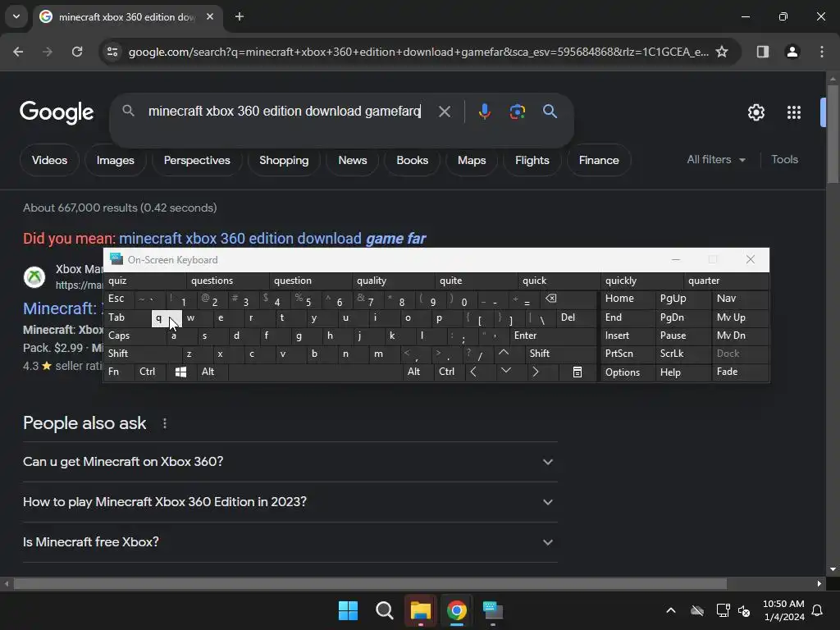Show hidden system tray icons
The height and width of the screenshot is (630, 840).
coord(671,610)
